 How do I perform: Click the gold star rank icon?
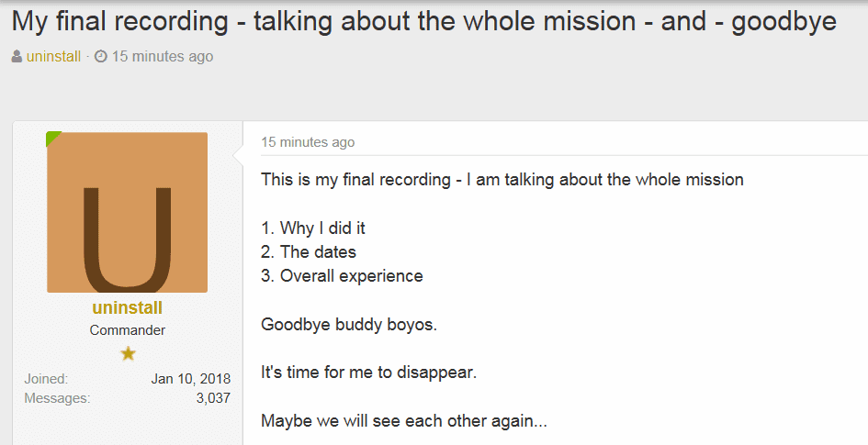(x=128, y=353)
